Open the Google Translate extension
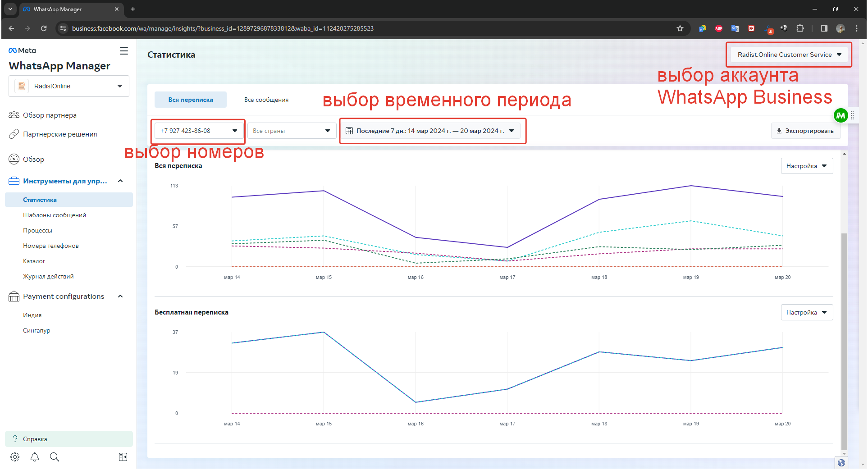Screen dimensions: 868x470 [x=735, y=28]
